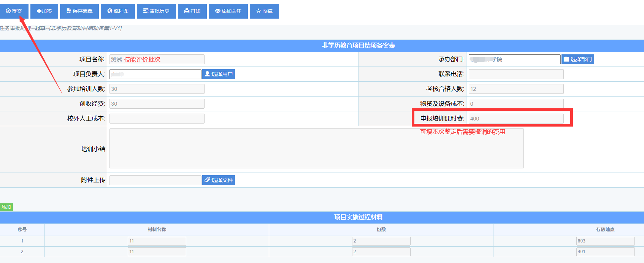View 审批历史 approval history

(156, 11)
